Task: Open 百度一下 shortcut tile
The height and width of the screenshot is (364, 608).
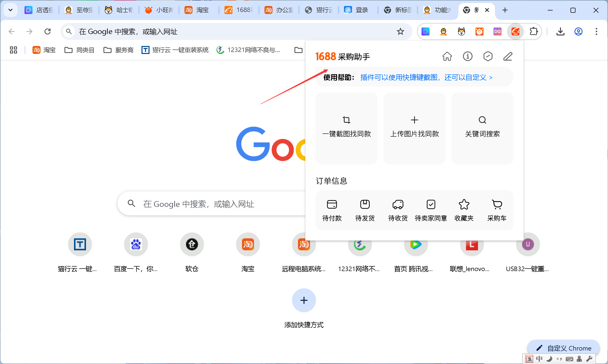Action: point(136,252)
